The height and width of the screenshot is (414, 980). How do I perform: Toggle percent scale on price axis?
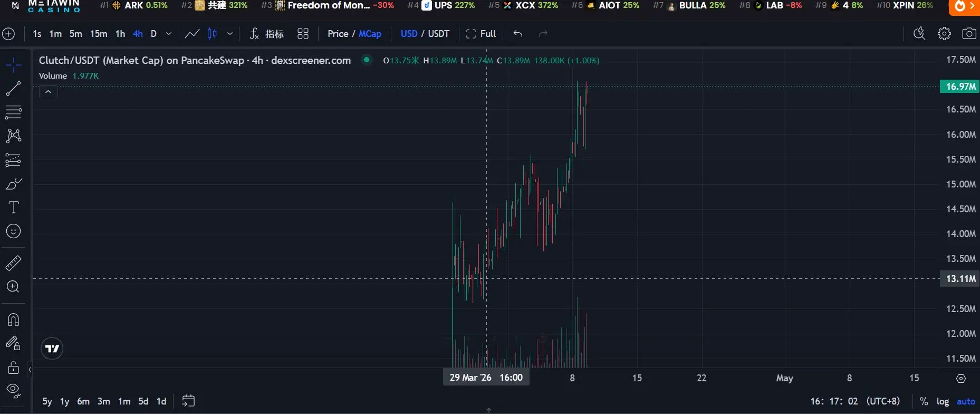(924, 401)
